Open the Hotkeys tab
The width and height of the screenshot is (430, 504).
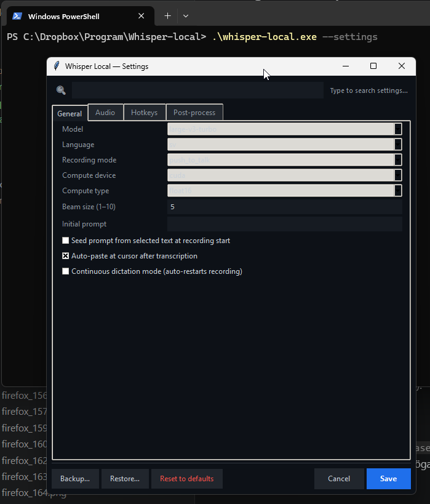click(x=145, y=113)
